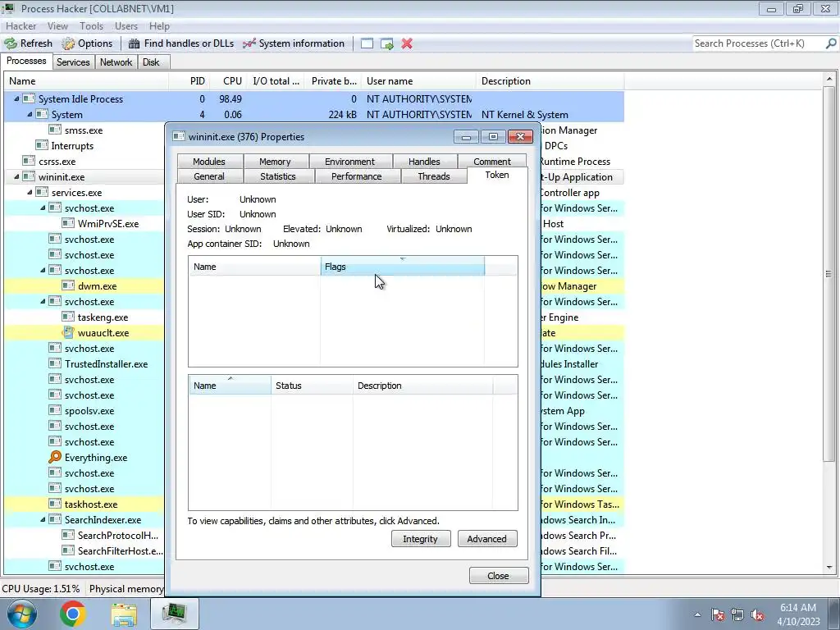Click the red X terminate icon
This screenshot has height=630, width=840.
pyautogui.click(x=407, y=43)
